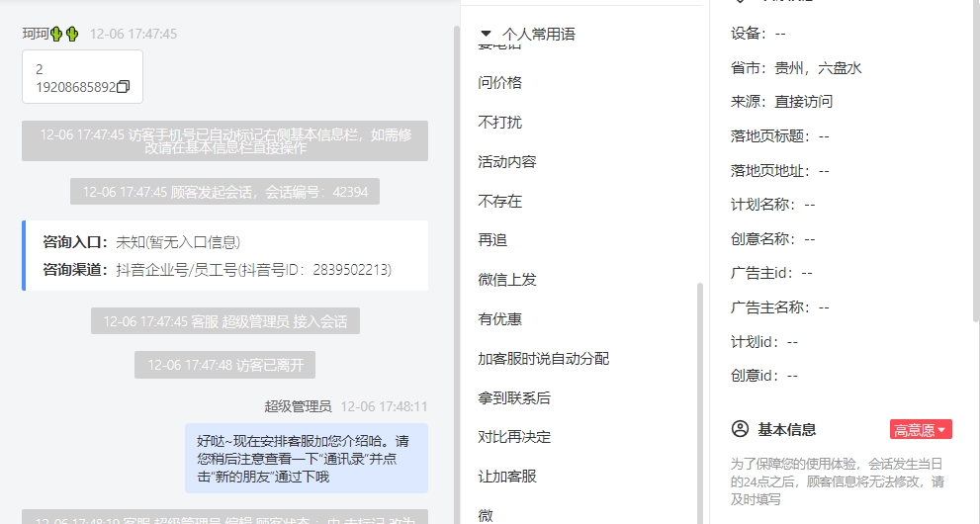Select the 对比再决定 quick phrase
Viewport: 980px width, 524px height.
(514, 437)
